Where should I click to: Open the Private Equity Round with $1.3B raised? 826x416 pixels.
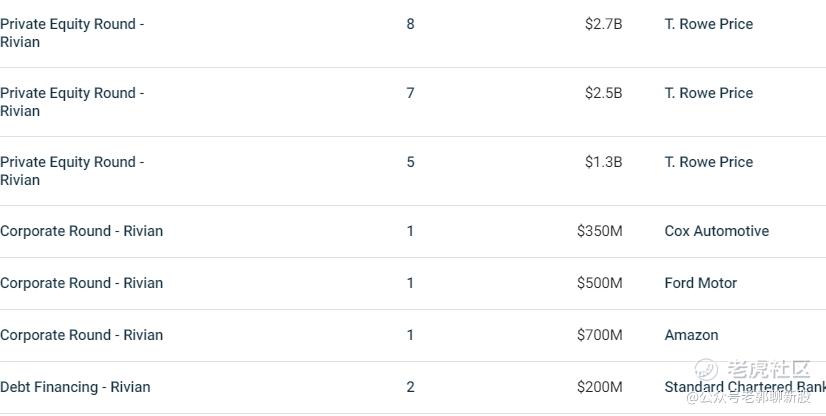[x=72, y=171]
